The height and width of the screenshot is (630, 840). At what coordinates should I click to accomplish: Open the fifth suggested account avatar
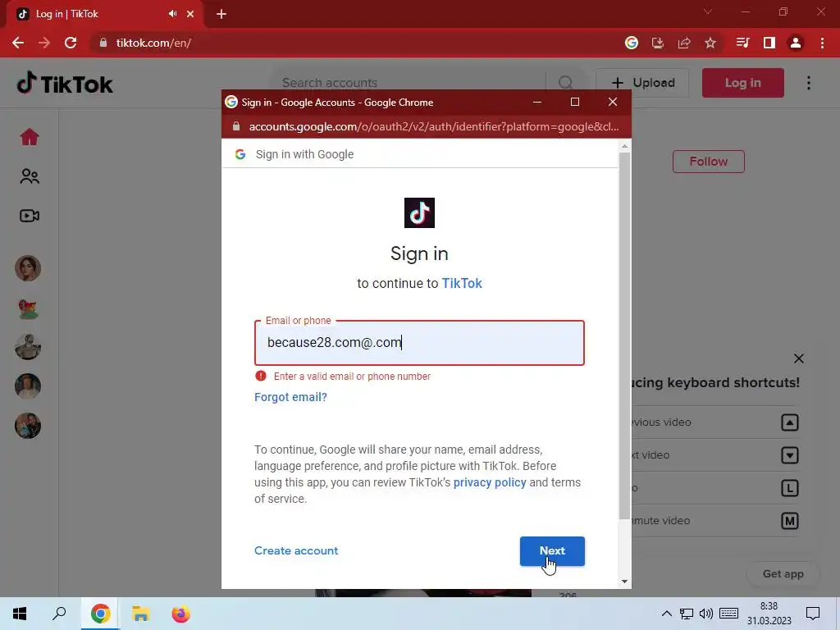click(28, 426)
